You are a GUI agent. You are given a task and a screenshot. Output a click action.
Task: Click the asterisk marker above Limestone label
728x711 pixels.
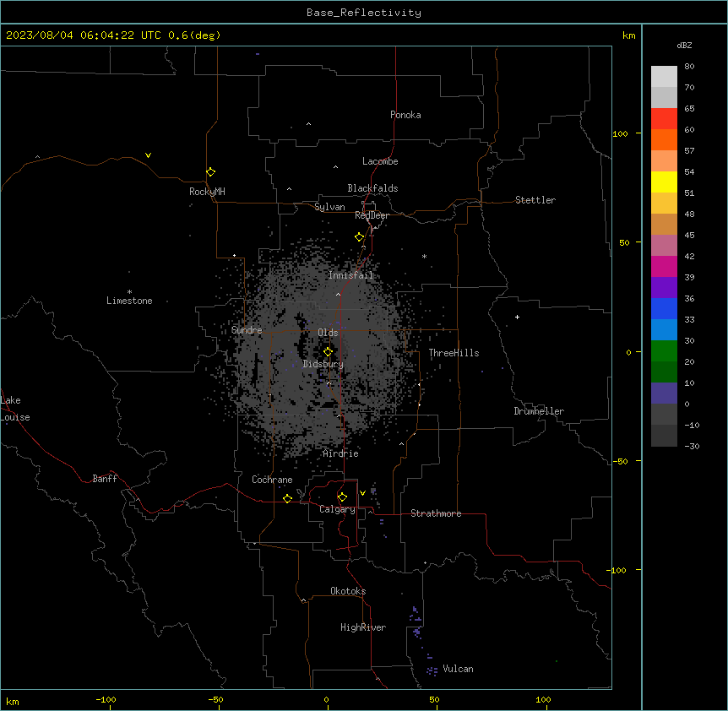coord(129,291)
